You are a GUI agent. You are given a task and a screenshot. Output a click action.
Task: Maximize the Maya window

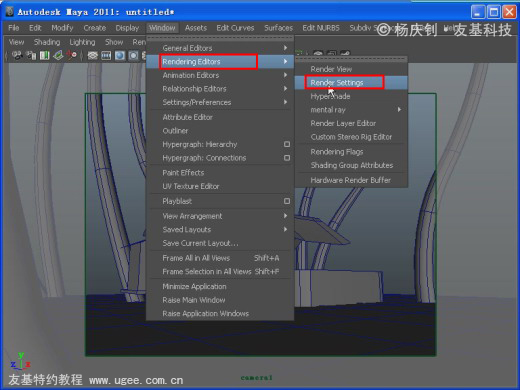tap(494, 12)
